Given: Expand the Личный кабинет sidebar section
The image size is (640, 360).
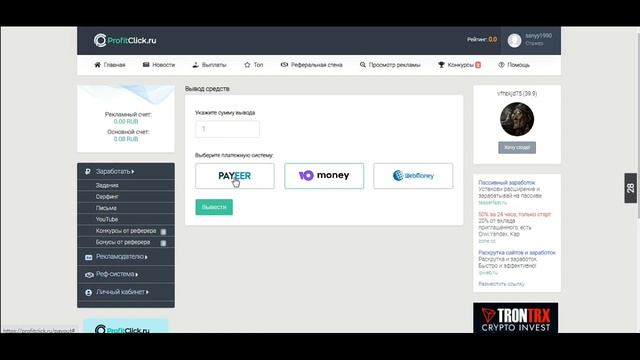Looking at the screenshot, I should [126, 292].
